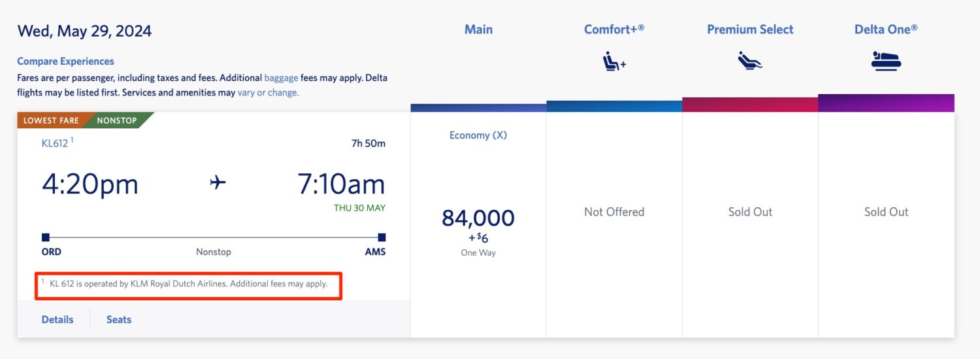
Task: Select the Delta One column header
Action: click(886, 29)
